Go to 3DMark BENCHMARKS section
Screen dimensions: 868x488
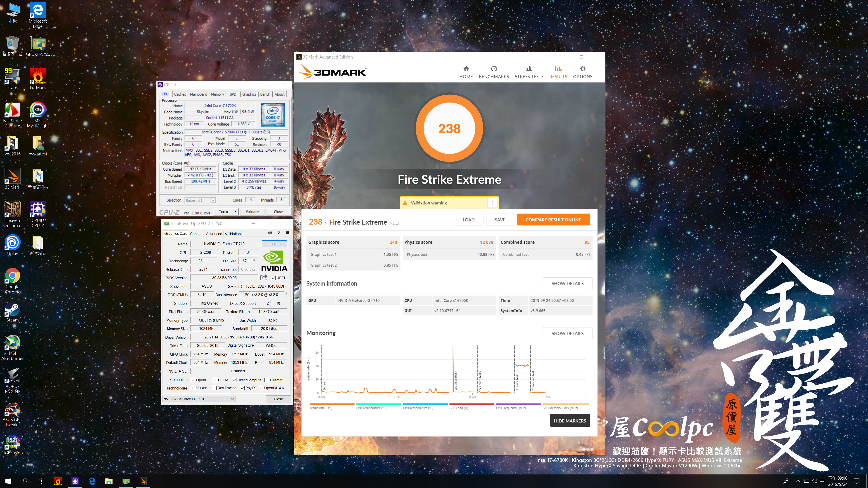point(494,72)
